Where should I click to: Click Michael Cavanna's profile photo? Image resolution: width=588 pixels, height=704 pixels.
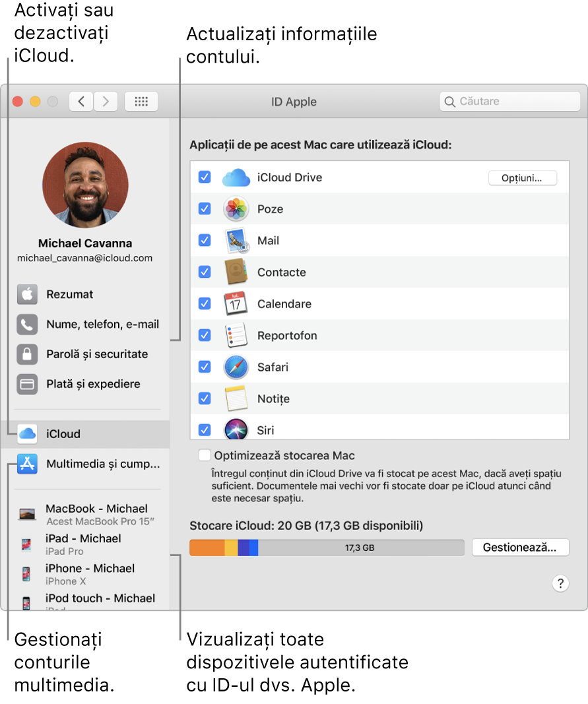tap(85, 185)
